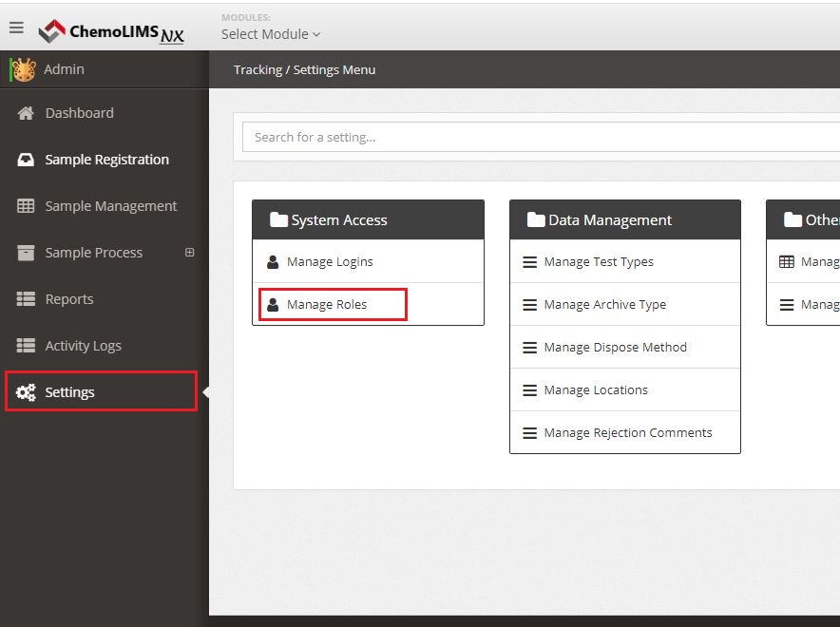The height and width of the screenshot is (627, 840).
Task: Open Manage Roles setting
Action: coord(326,305)
